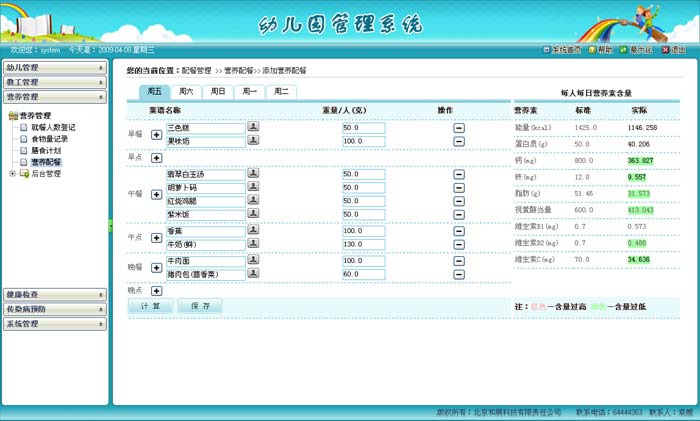Expand the 后台管理 tree node
Image resolution: width=700 pixels, height=421 pixels.
pyautogui.click(x=12, y=174)
